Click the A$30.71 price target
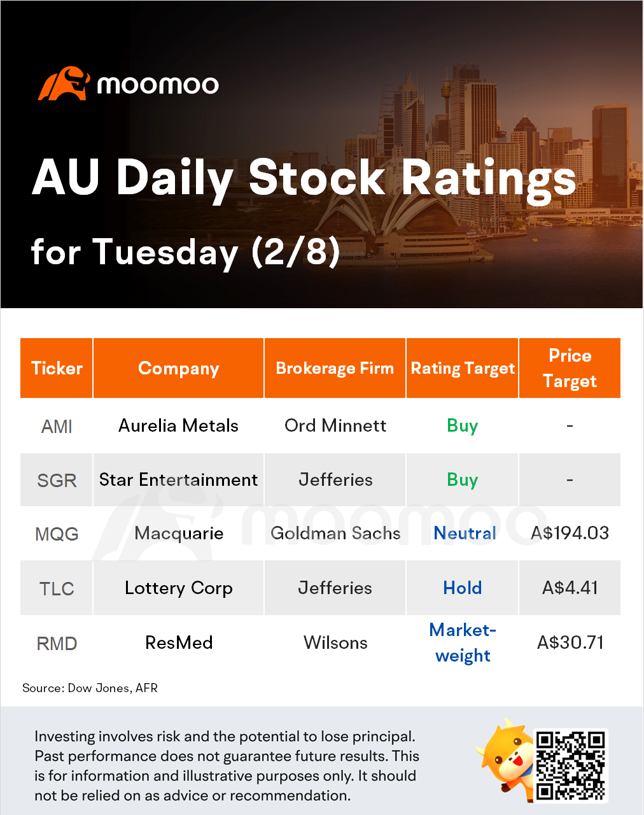The image size is (644, 815). [570, 642]
